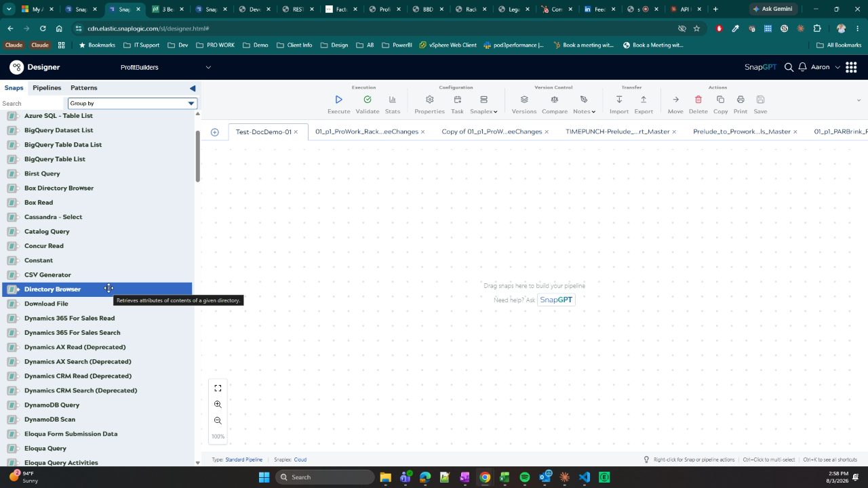Screen dimensions: 868x488
Task: Click the SnapLogic Designer logo
Action: 16,67
